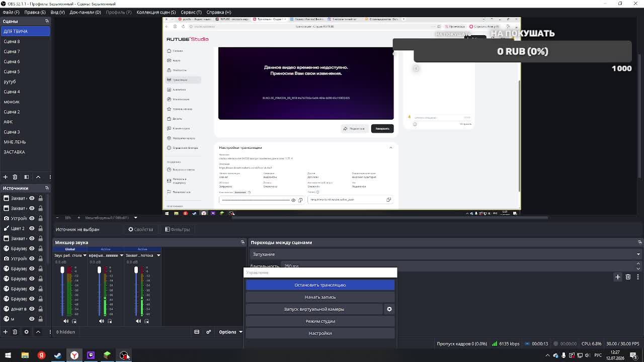644x362 pixels.
Task: Open Сервис menu
Action: click(191, 12)
